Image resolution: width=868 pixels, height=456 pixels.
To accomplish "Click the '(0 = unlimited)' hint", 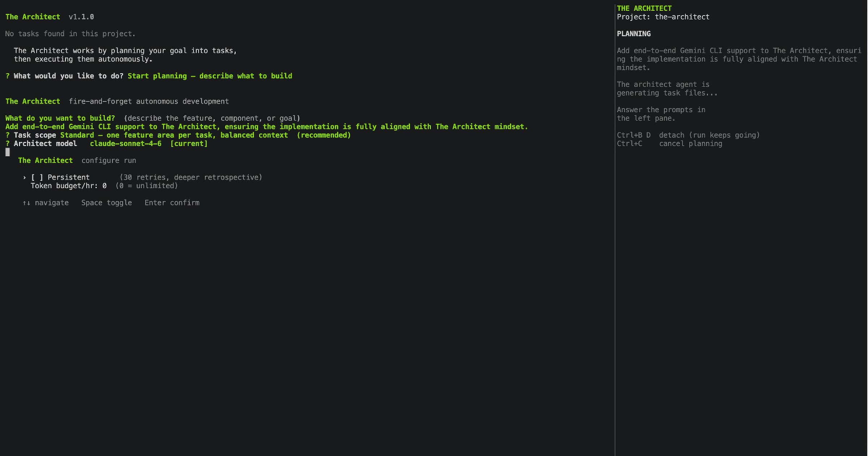I will pyautogui.click(x=147, y=186).
